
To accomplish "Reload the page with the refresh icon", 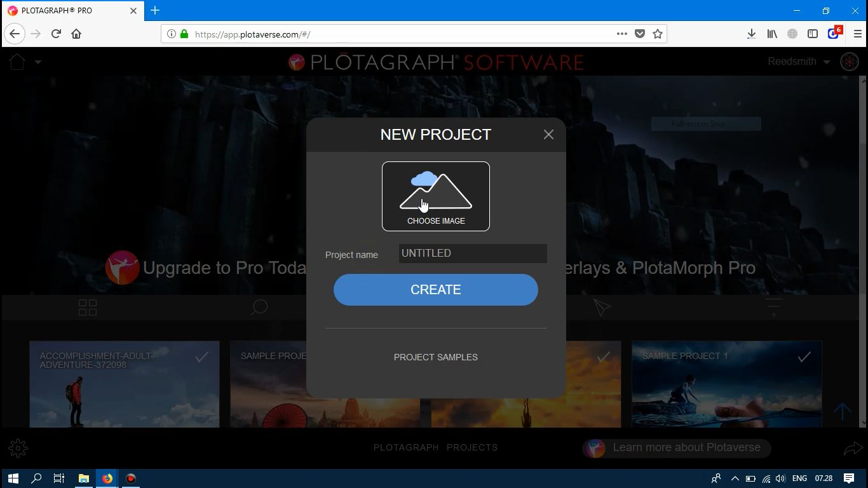I will pos(56,34).
